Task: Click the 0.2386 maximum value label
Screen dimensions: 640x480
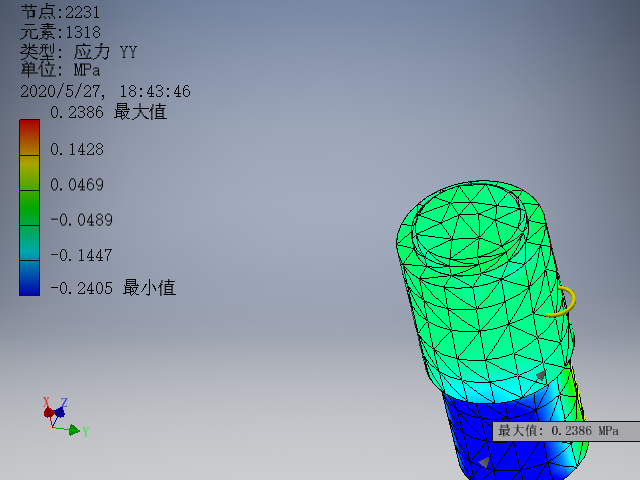Action: tap(108, 112)
